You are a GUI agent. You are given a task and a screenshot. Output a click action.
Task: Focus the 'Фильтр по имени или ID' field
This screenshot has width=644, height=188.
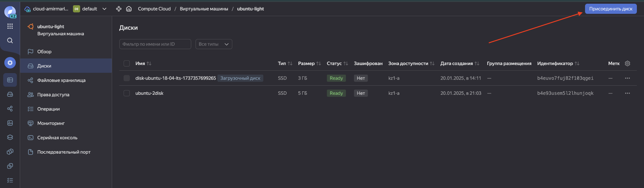coord(155,44)
